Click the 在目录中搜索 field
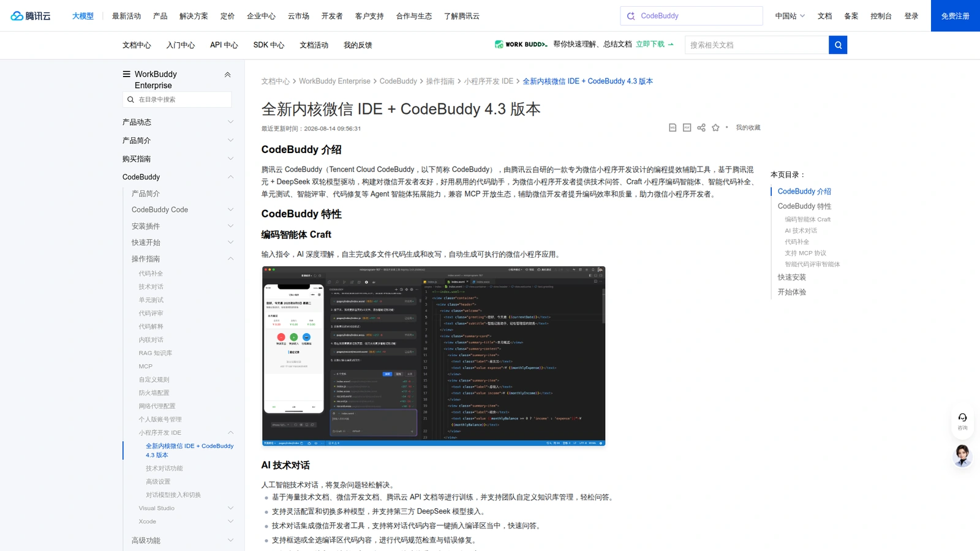 coord(177,99)
